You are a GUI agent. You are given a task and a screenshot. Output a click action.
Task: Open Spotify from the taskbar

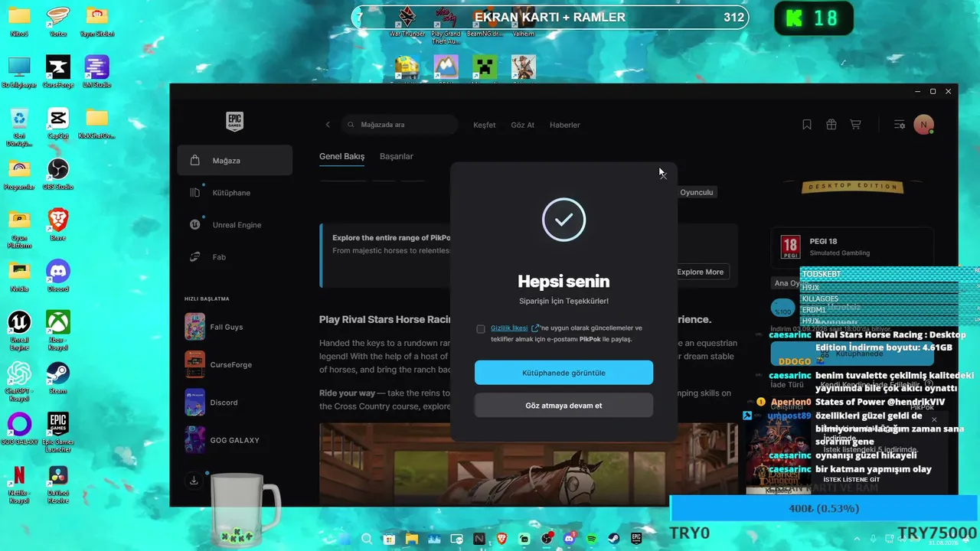(x=592, y=539)
